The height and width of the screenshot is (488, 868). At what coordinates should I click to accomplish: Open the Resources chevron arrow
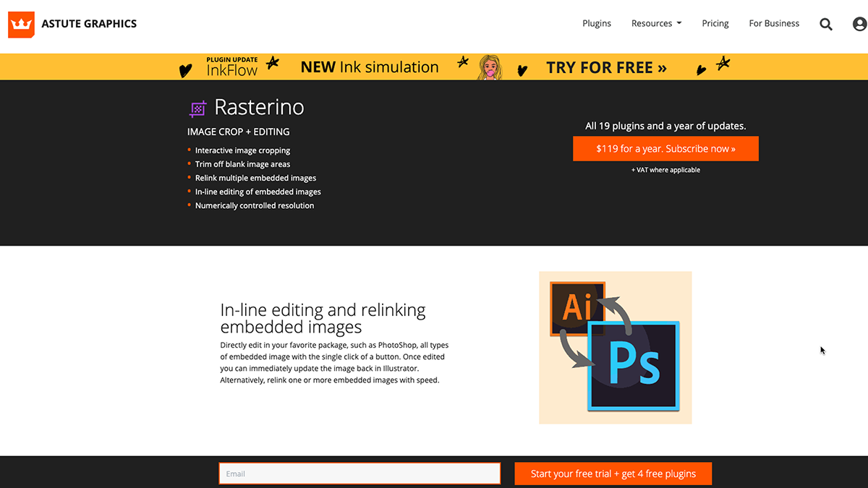[x=678, y=23]
